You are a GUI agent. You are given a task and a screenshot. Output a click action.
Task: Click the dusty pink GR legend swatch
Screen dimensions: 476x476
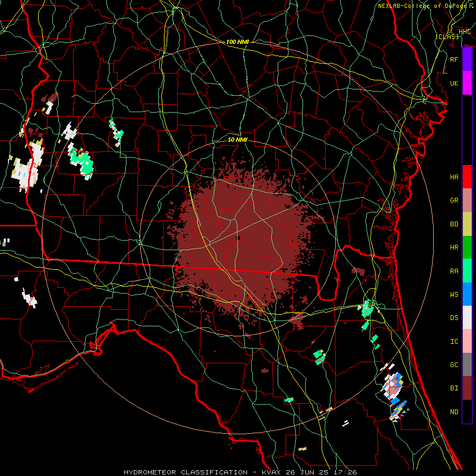467,200
